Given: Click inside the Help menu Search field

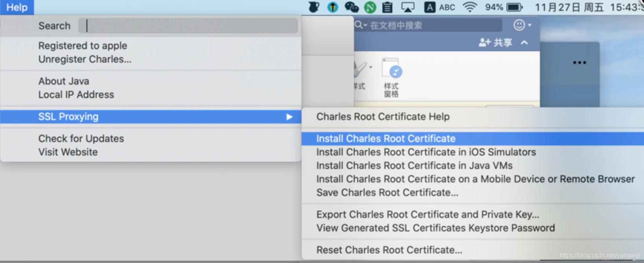Looking at the screenshot, I should tap(188, 26).
